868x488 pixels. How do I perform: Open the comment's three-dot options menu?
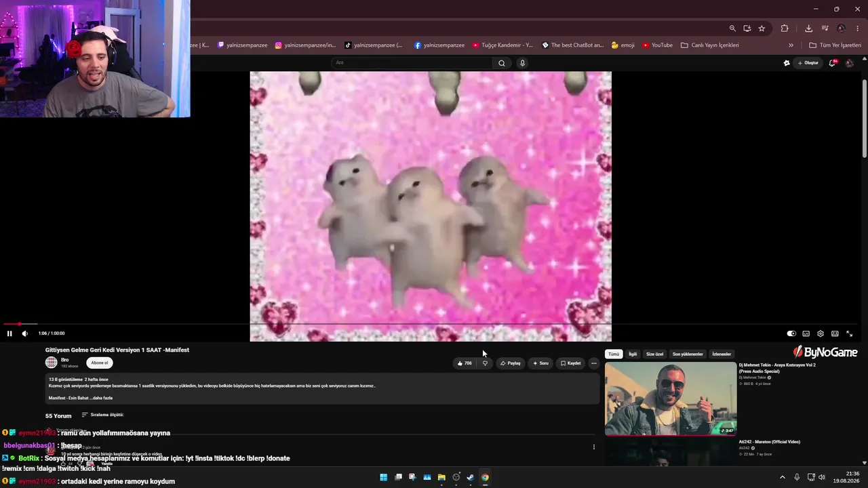coord(594,447)
